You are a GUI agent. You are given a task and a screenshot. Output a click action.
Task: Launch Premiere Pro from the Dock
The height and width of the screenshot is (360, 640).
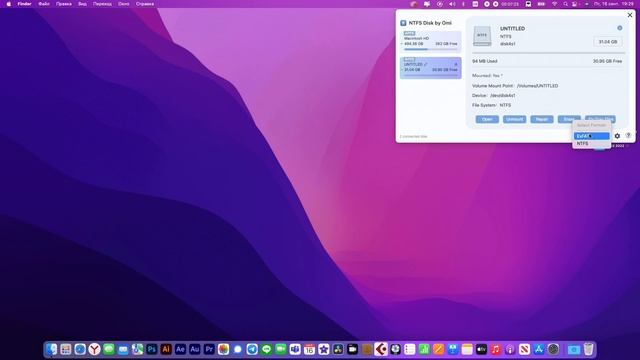coord(209,349)
